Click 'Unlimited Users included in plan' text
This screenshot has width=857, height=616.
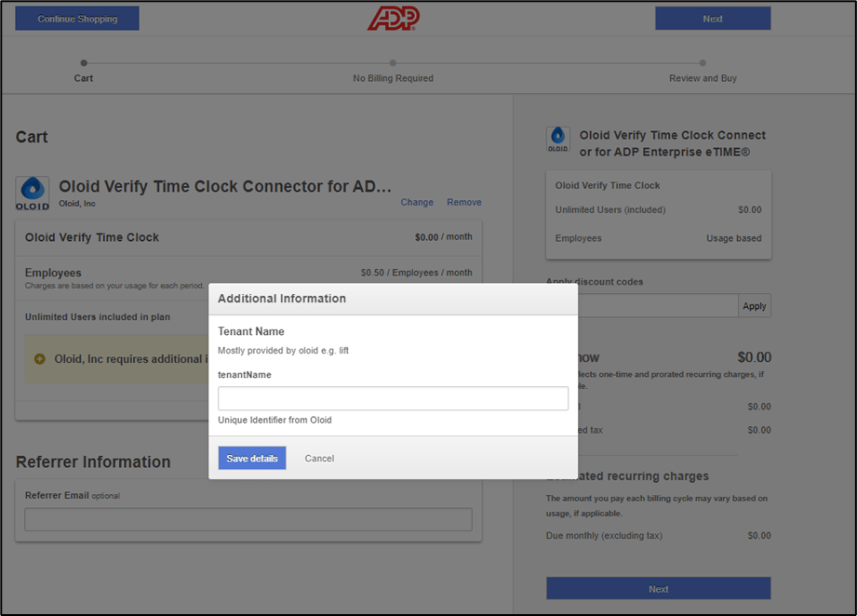[98, 316]
